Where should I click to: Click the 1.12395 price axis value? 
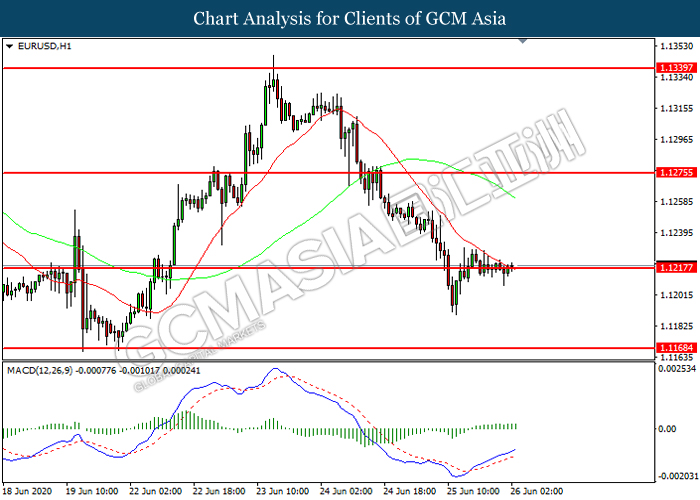676,233
